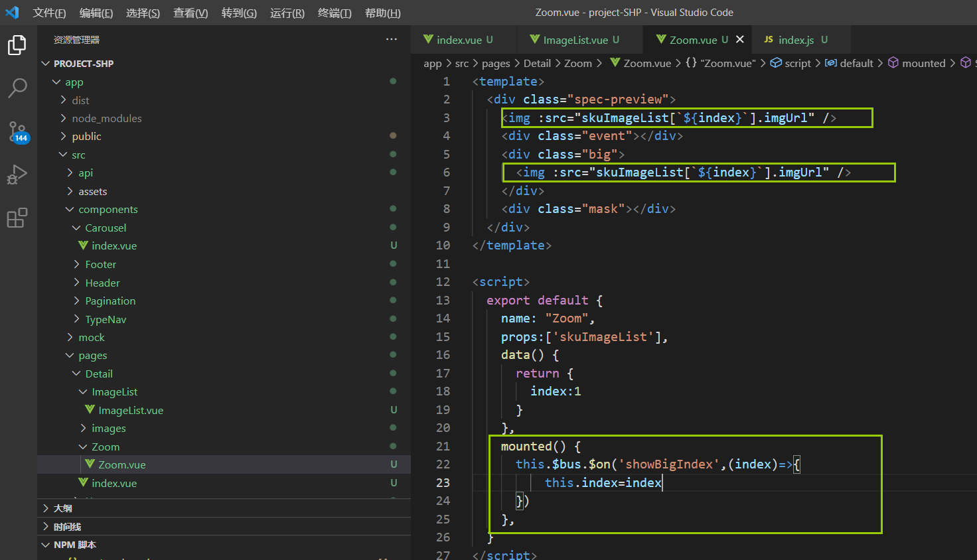Open the 文件(F) menu

click(49, 13)
